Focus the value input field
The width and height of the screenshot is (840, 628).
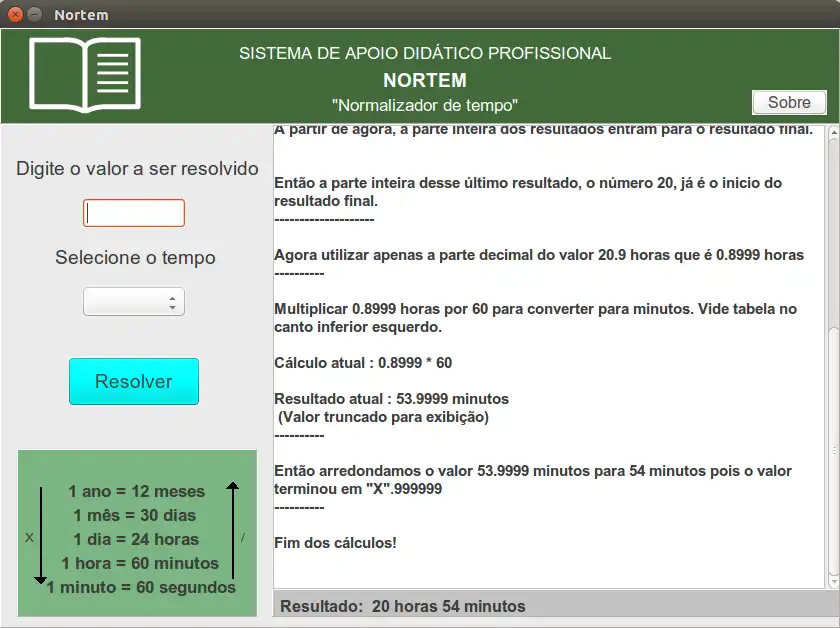134,213
